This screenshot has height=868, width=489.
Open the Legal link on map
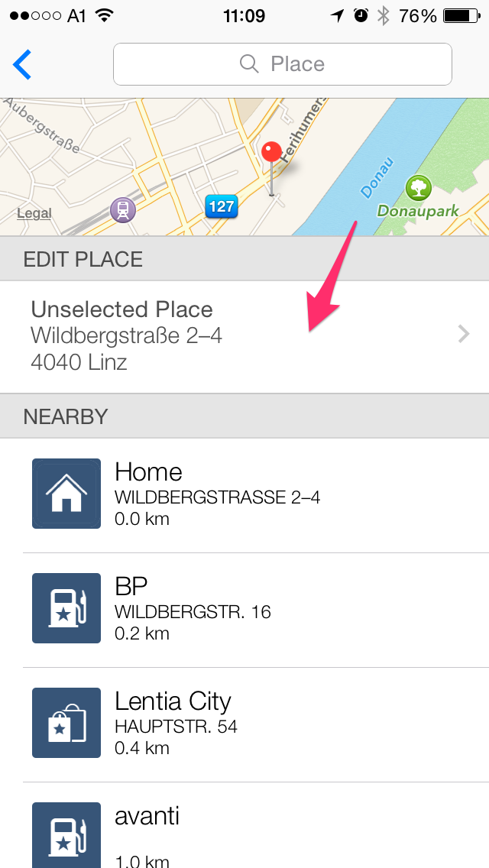point(34,213)
